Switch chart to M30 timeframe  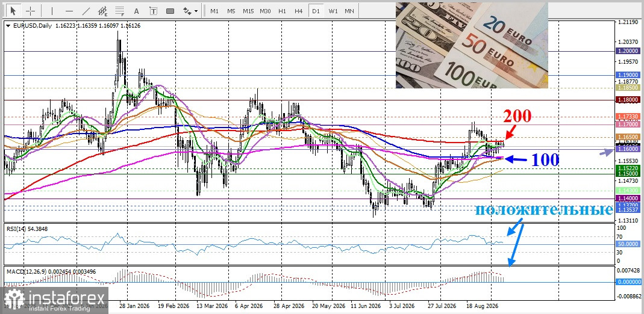[265, 11]
